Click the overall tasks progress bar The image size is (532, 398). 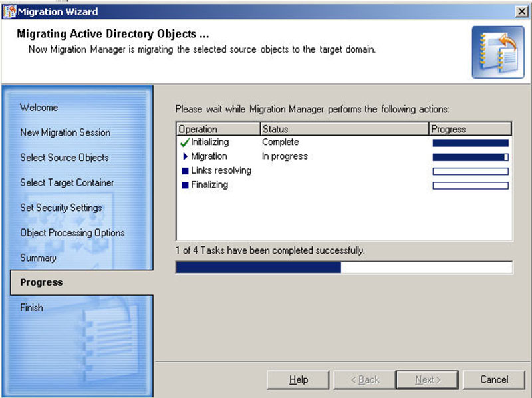point(344,268)
